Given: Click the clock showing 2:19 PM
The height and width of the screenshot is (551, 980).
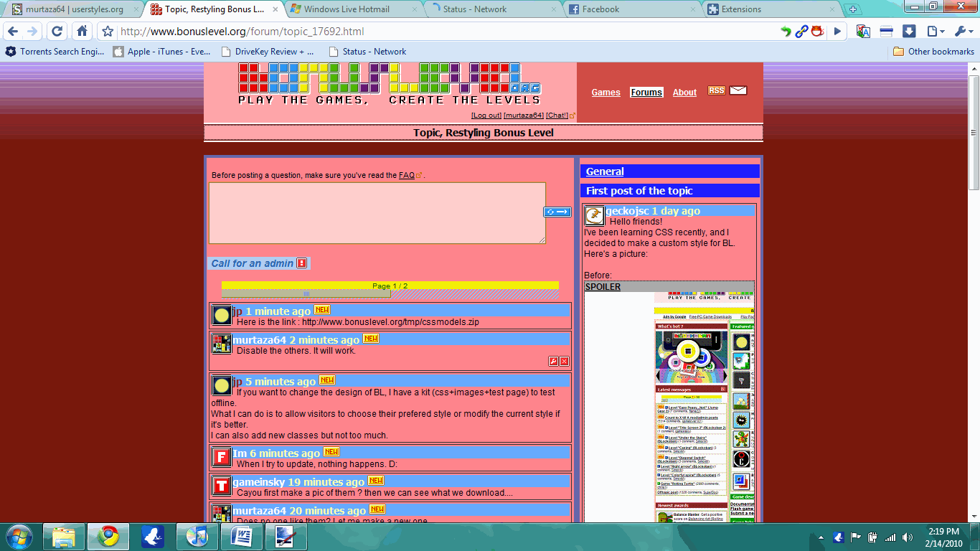Looking at the screenshot, I should tap(943, 532).
